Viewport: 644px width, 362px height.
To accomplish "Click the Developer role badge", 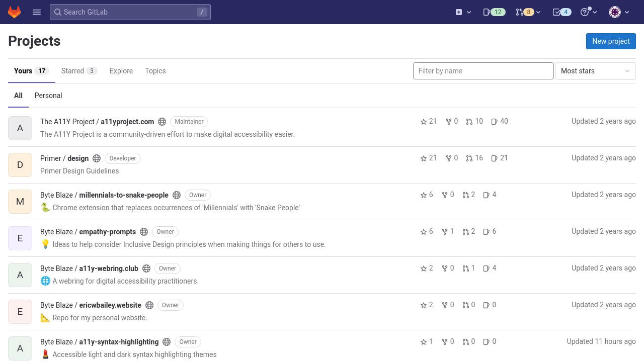I will coord(123,158).
